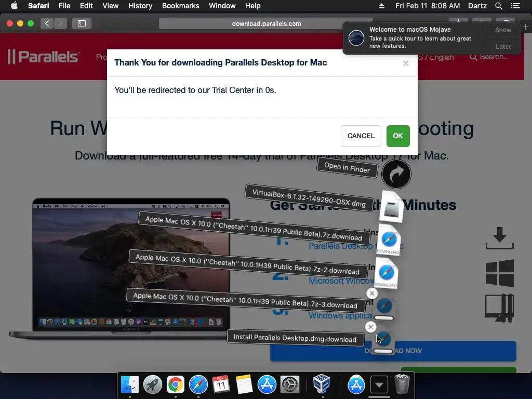Viewport: 532px width, 399px height.
Task: Select Cheetah .7z-3.download file icon
Action: pyautogui.click(x=384, y=308)
